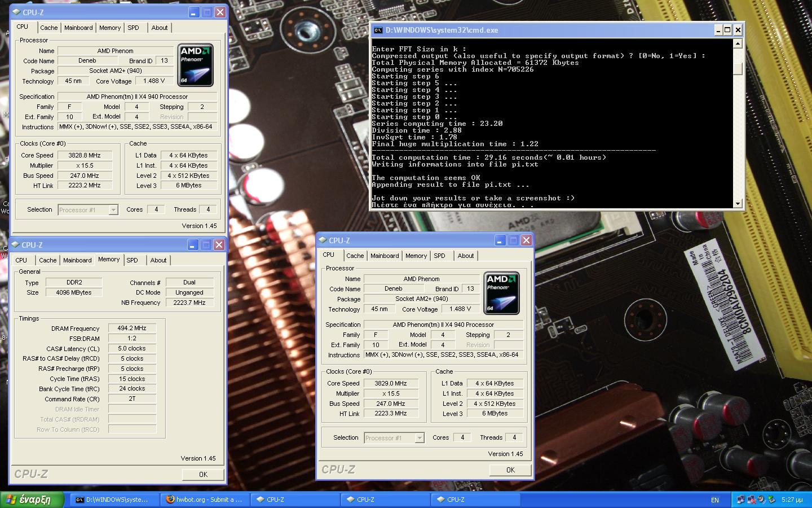The image size is (812, 508).
Task: Open Memory tab in lower-right CPU-Z window
Action: pyautogui.click(x=416, y=256)
